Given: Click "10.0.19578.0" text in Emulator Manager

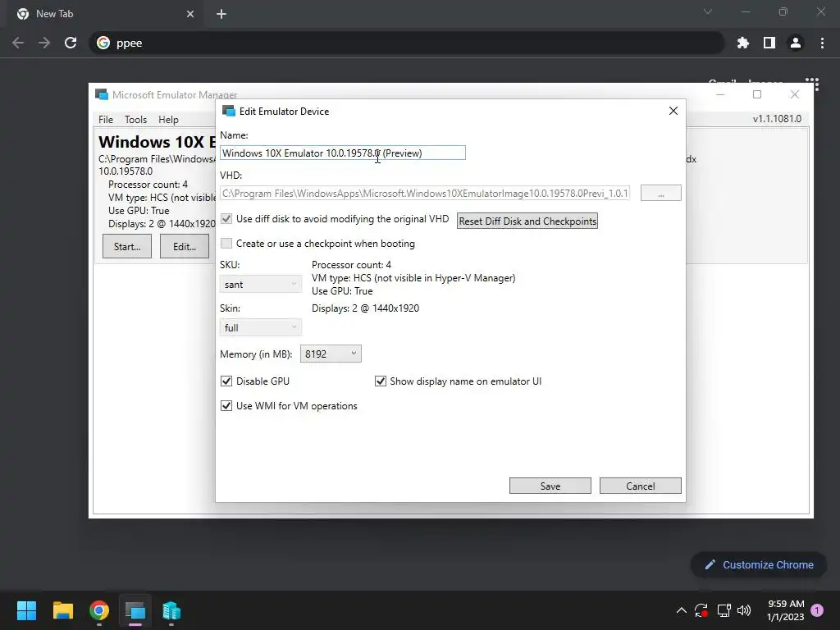Looking at the screenshot, I should [x=126, y=171].
